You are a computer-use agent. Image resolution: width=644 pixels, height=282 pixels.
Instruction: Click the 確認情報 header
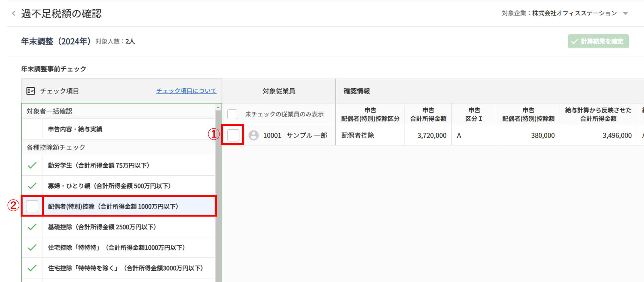(x=356, y=91)
